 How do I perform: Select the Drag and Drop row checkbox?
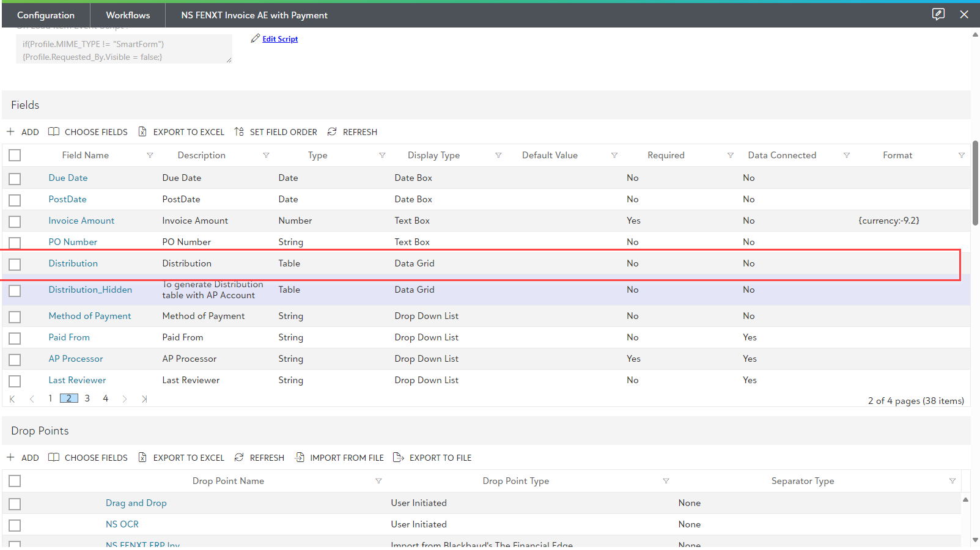(15, 504)
